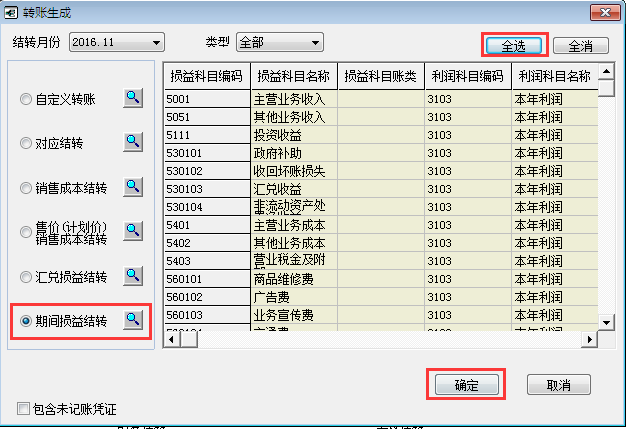Screen dimensions: 629x429
Task: Open lookup icon for 期间损益结转
Action: coord(133,320)
